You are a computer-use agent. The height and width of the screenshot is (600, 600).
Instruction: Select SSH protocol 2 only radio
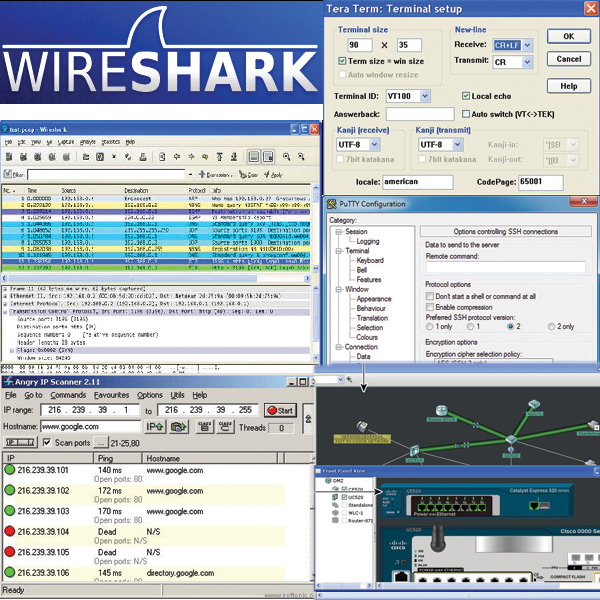tap(551, 326)
